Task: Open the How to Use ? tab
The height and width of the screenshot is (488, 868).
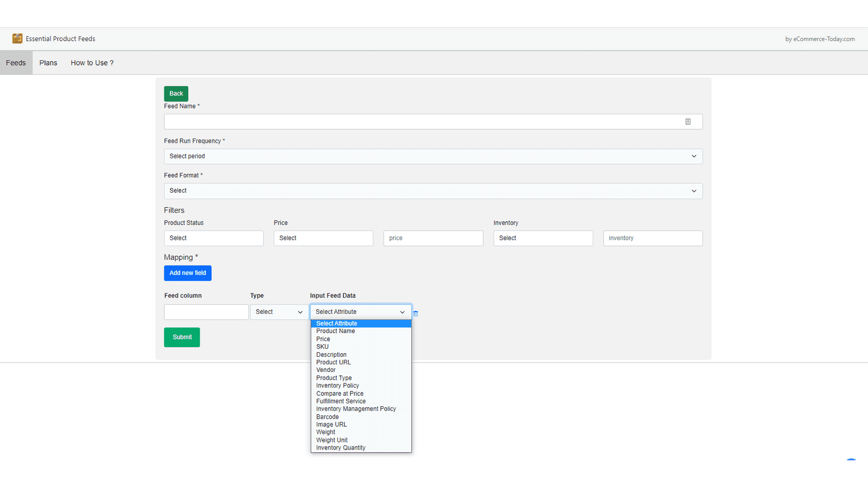Action: pos(92,62)
